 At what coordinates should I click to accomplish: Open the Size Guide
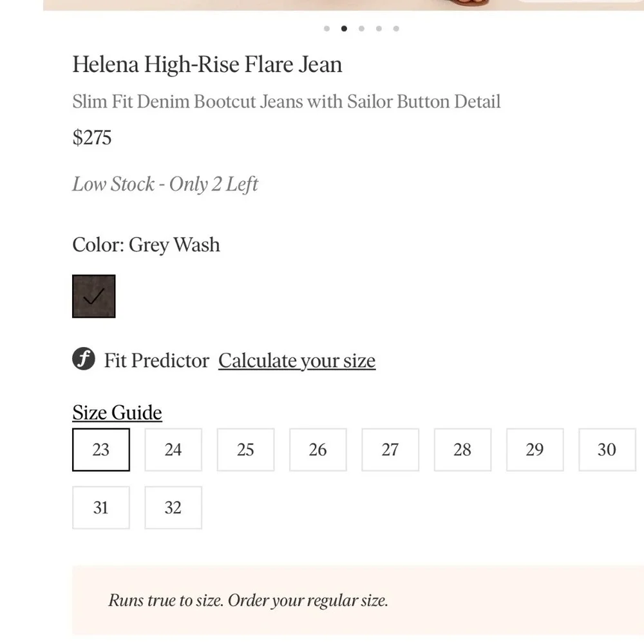(x=117, y=412)
